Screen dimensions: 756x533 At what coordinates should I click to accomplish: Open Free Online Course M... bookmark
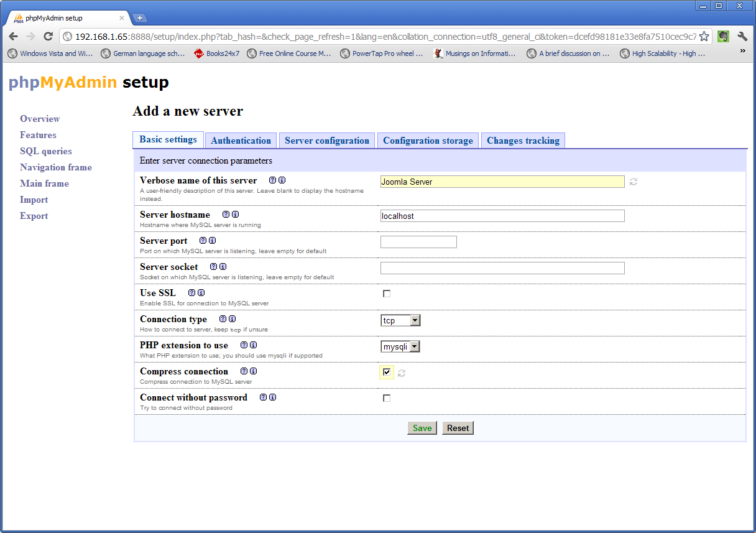(x=289, y=53)
